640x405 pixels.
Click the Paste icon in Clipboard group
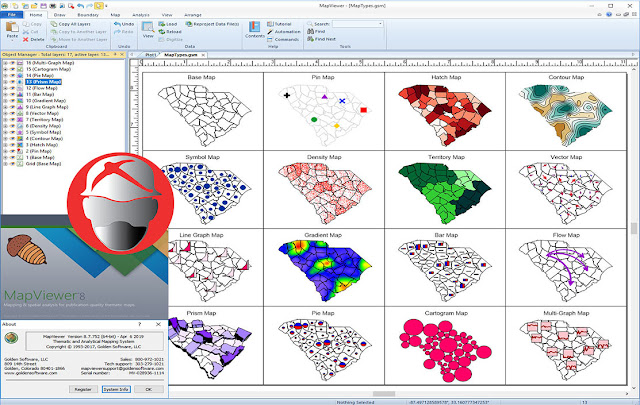(x=12, y=27)
